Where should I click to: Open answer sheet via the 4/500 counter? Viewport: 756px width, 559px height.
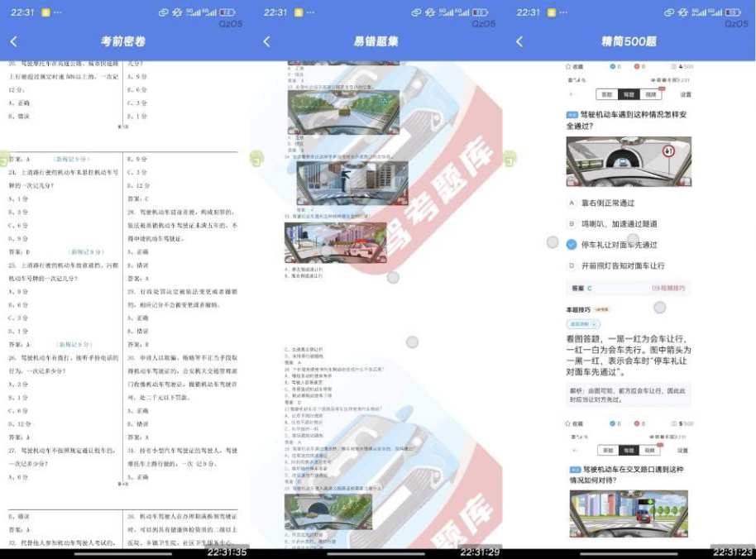coord(683,65)
